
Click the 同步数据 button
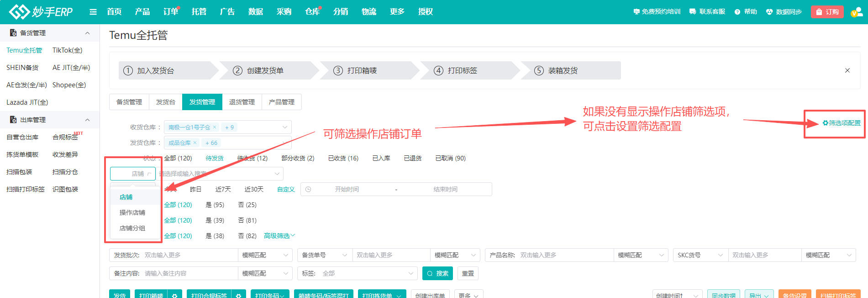coord(724,295)
